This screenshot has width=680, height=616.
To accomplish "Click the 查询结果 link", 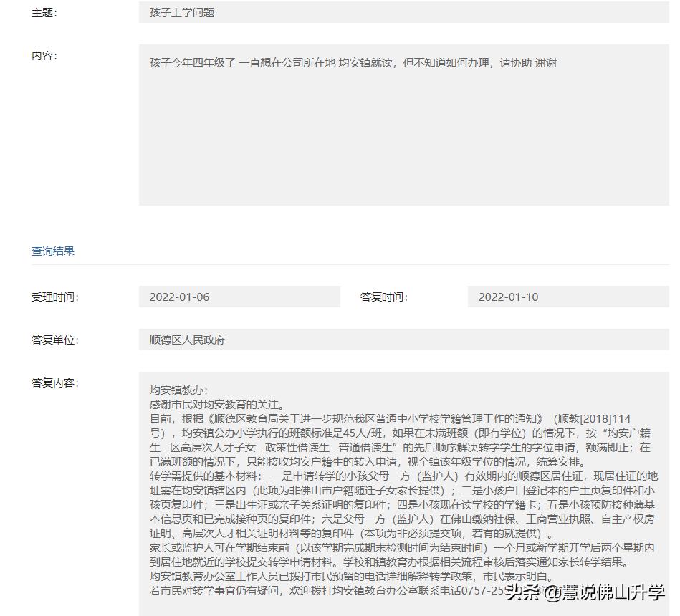I will 52,251.
